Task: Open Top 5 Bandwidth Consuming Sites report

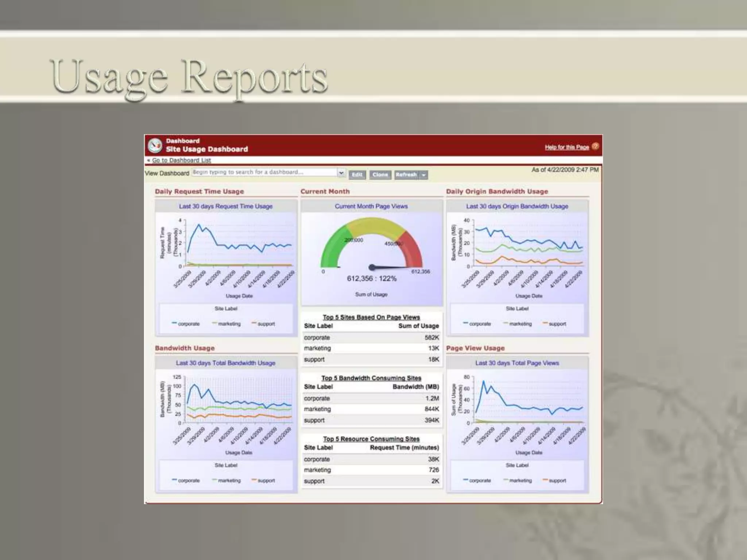Action: click(x=371, y=378)
